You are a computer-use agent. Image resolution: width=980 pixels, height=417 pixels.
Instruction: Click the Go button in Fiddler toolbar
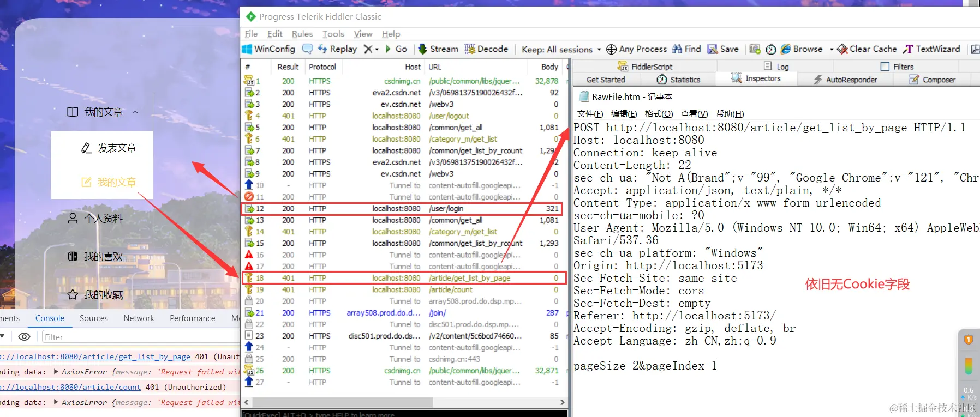tap(396, 49)
